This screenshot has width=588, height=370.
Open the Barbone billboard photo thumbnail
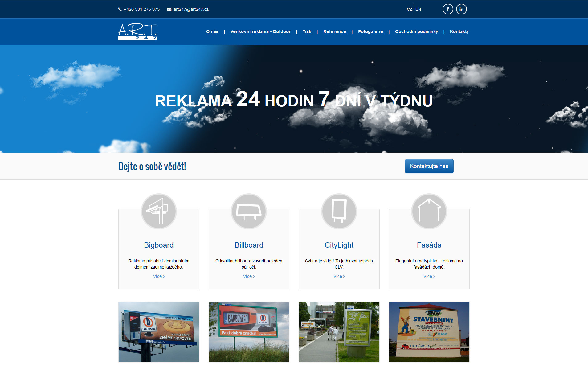point(249,332)
